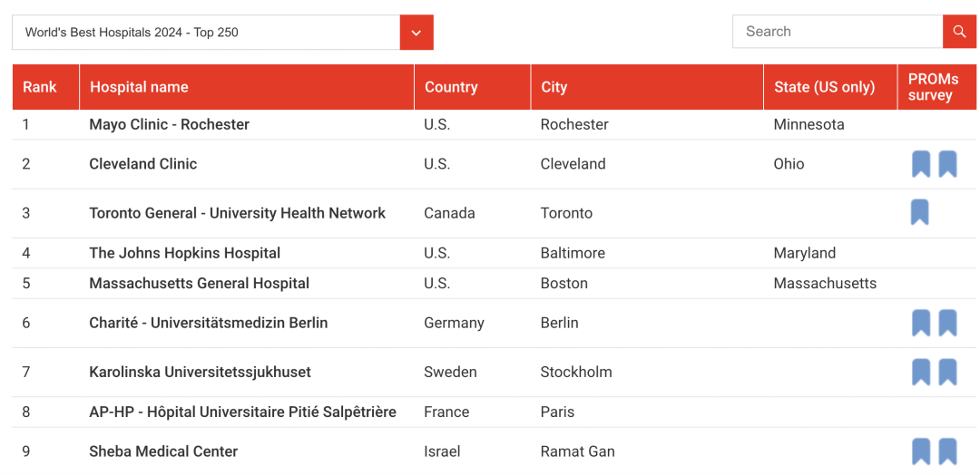The width and height of the screenshot is (980, 475).
Task: Focus the Search input field
Action: (x=838, y=32)
